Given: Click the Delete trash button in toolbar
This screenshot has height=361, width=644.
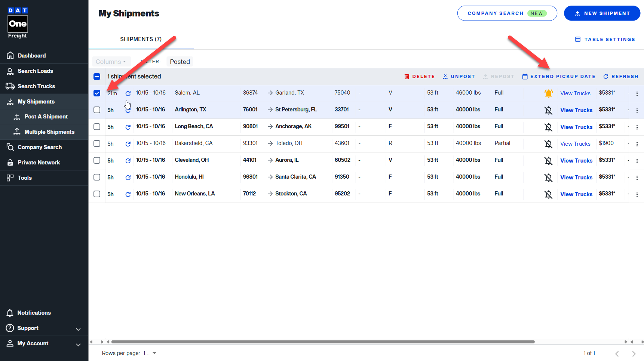Looking at the screenshot, I should click(x=419, y=77).
